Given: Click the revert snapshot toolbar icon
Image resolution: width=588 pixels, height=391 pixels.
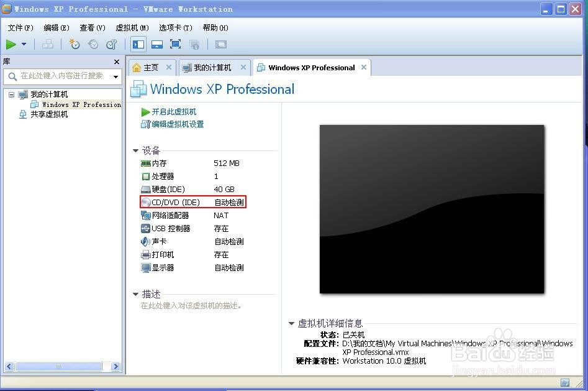Looking at the screenshot, I should click(x=93, y=44).
